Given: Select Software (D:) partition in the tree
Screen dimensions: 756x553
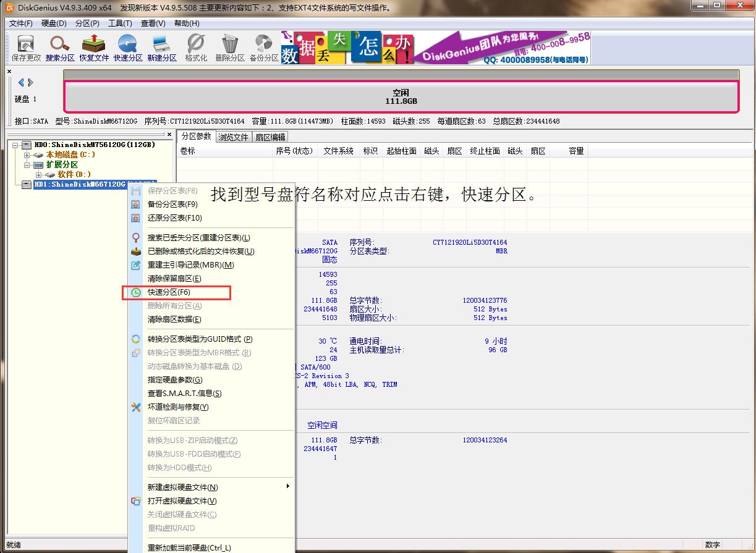Looking at the screenshot, I should click(x=74, y=174).
